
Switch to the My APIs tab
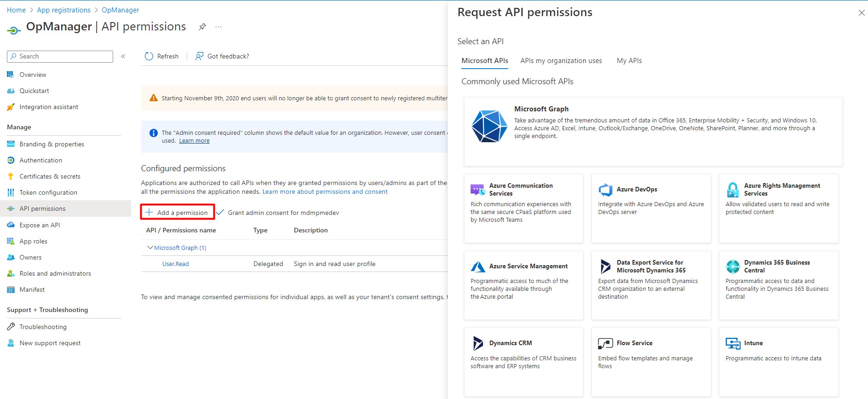click(x=629, y=61)
